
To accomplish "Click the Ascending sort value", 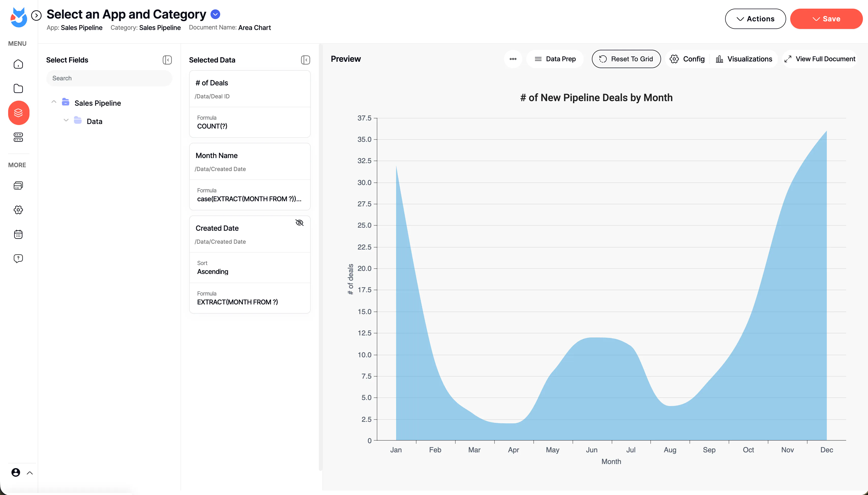I will click(x=213, y=272).
